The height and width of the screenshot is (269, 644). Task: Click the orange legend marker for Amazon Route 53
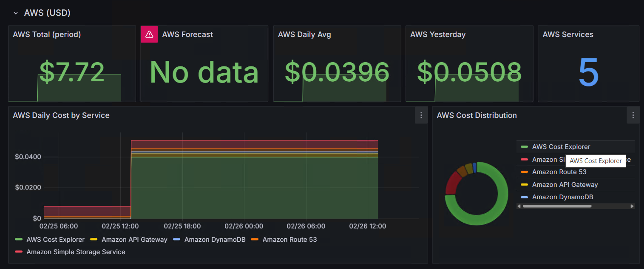point(254,240)
